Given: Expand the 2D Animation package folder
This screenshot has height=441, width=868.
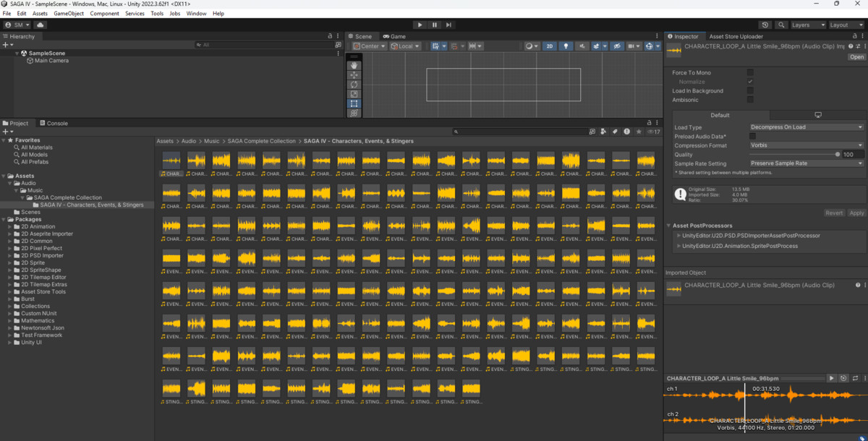Looking at the screenshot, I should pyautogui.click(x=9, y=226).
